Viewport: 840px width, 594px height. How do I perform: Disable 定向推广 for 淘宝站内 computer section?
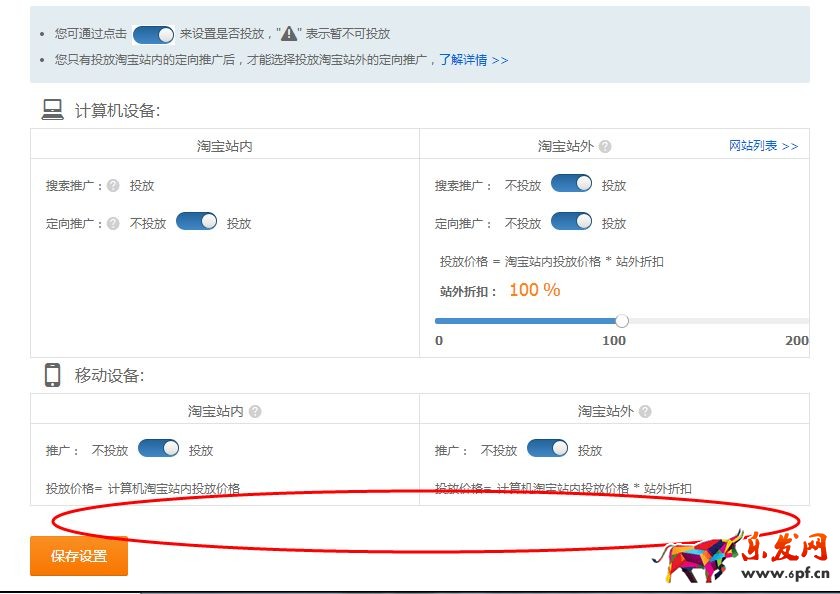(x=197, y=222)
